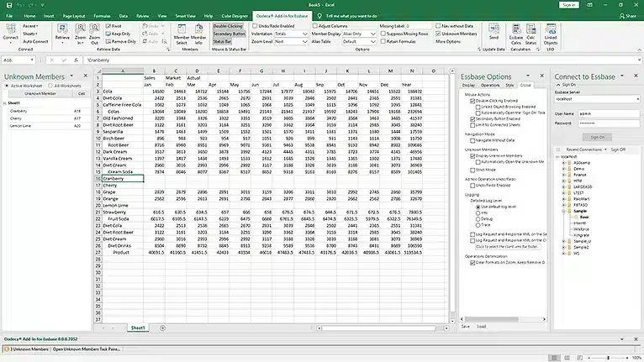The height and width of the screenshot is (362, 644).
Task: Switch to Page Layout view in the status bar
Action: point(567,358)
